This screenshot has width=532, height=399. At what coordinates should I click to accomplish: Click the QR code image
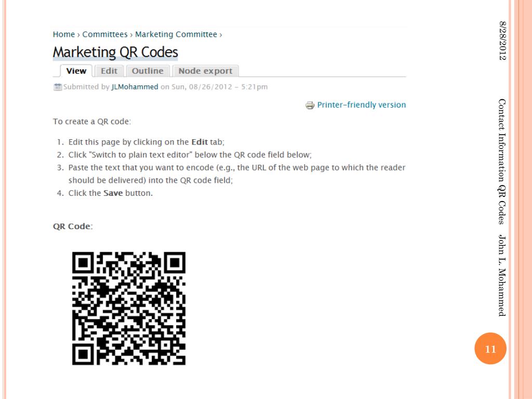(x=129, y=309)
